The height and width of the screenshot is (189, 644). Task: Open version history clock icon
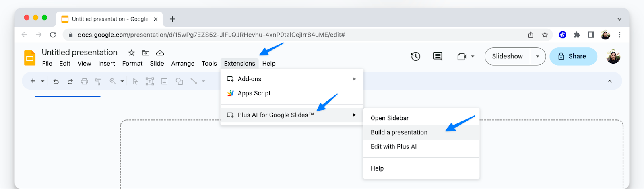tap(416, 57)
